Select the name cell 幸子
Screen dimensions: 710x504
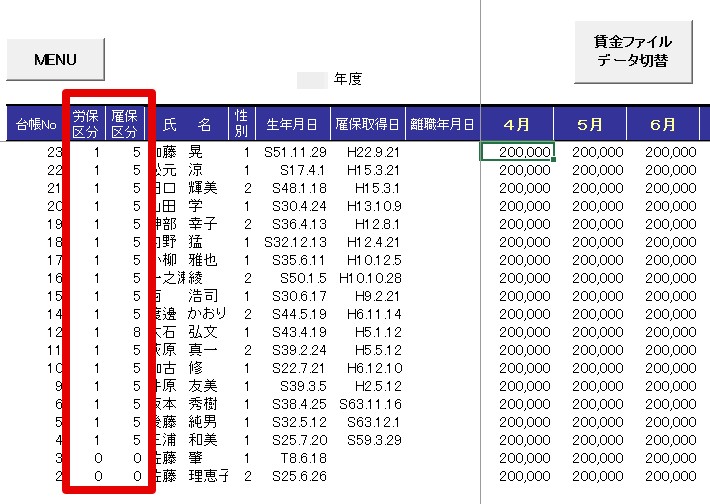[203, 224]
